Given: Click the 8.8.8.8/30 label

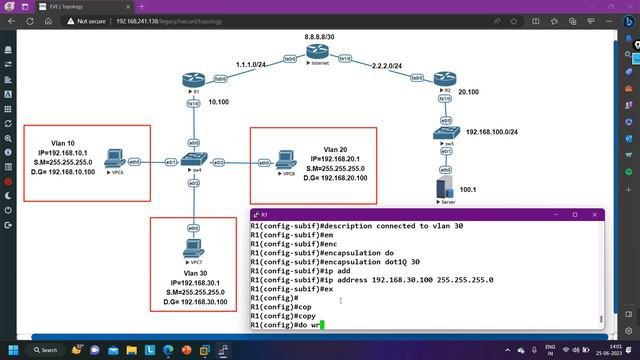Looking at the screenshot, I should coord(319,37).
